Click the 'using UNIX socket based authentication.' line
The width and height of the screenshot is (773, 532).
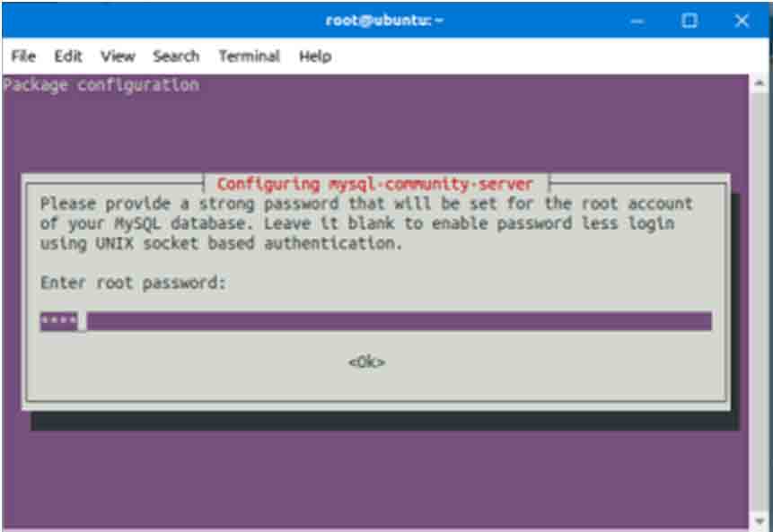(222, 243)
